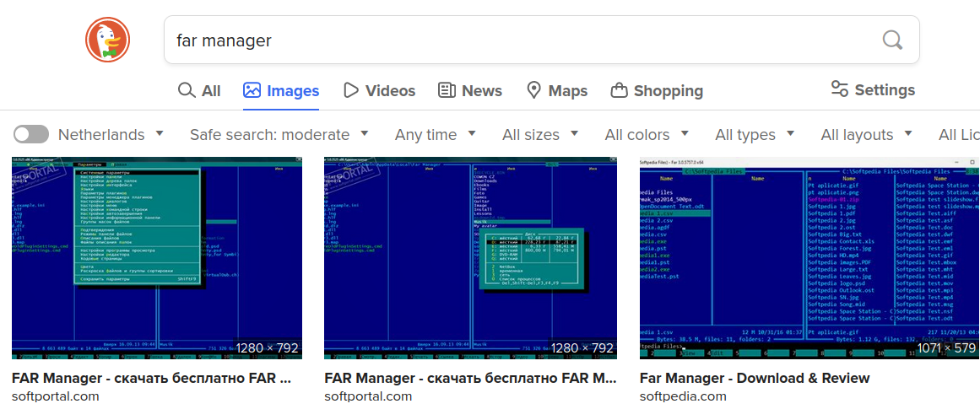This screenshot has height=420, width=980.
Task: Open the Maps tab
Action: (x=557, y=91)
